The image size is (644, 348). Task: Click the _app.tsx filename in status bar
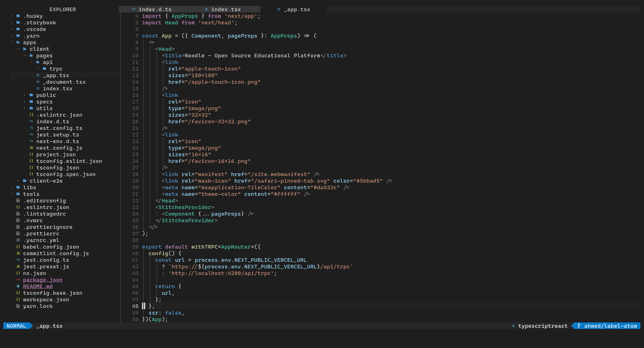49,326
